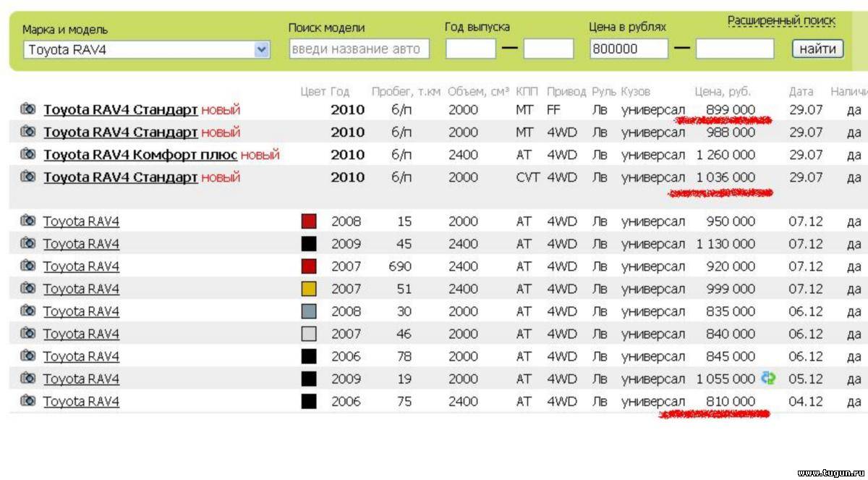
Task: Click the Объем, см³ column header
Action: pyautogui.click(x=479, y=92)
